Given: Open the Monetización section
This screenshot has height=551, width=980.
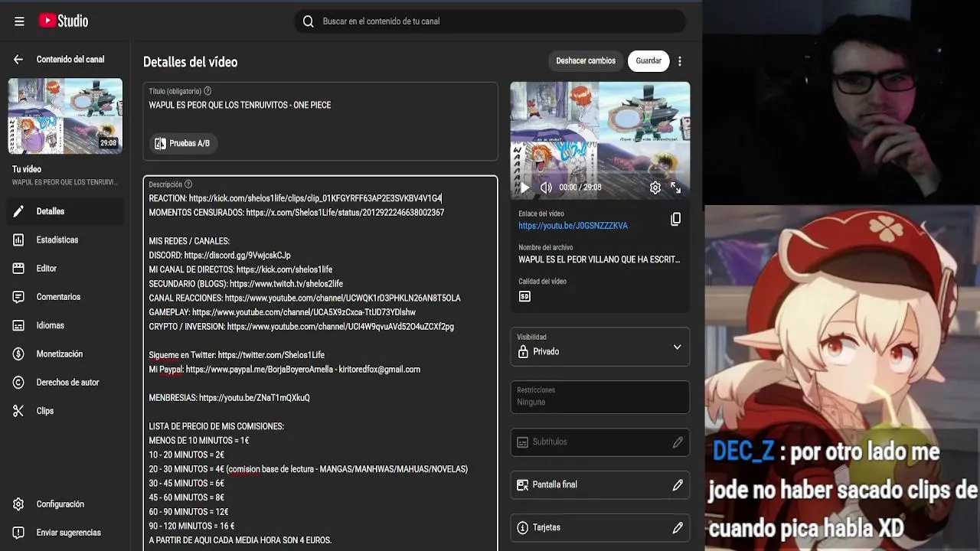Looking at the screenshot, I should point(65,354).
